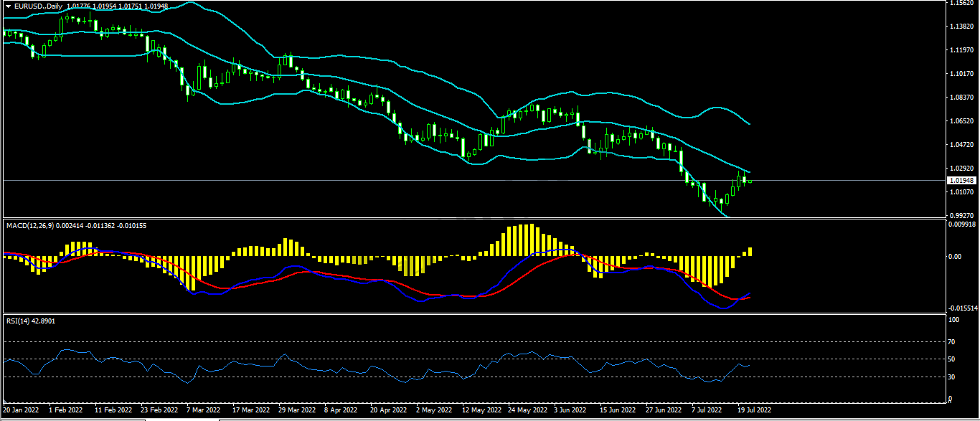This screenshot has height=421, width=980.
Task: Open the dropdown arrow beside EURUSD.,Daily
Action: click(x=8, y=6)
